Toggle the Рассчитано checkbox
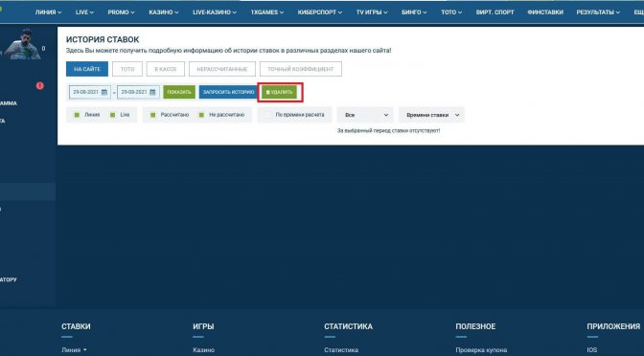Viewport: 644px width, 356px height. tap(153, 115)
